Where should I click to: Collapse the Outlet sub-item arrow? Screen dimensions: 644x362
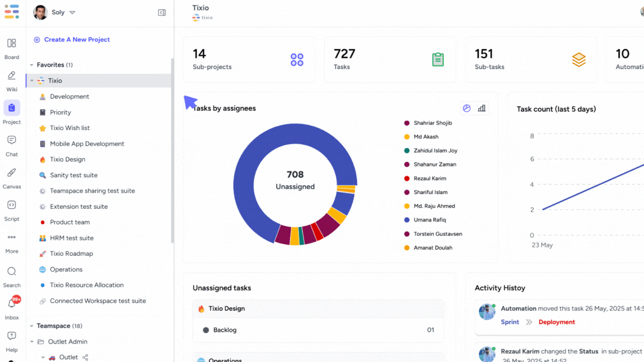pos(42,358)
